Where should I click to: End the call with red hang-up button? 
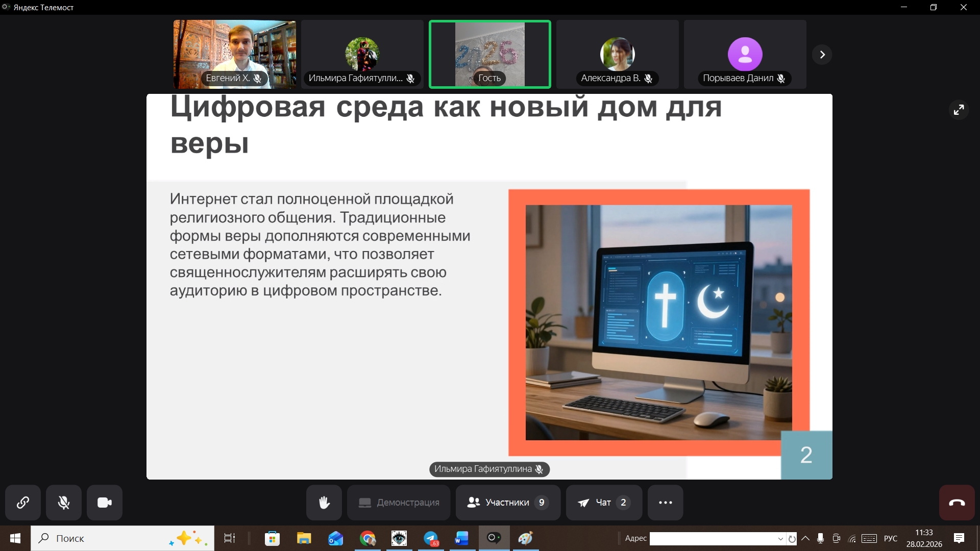[x=957, y=503]
